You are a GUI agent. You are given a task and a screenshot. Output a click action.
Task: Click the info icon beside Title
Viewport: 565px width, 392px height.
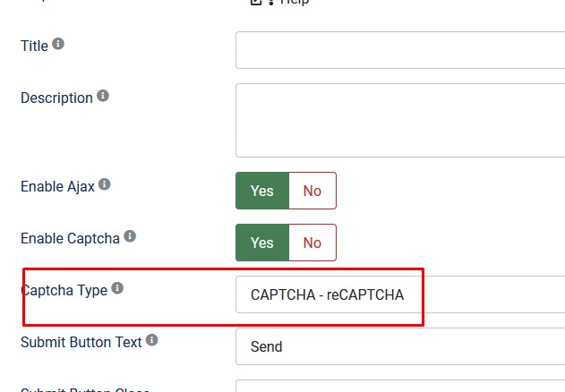pos(58,44)
